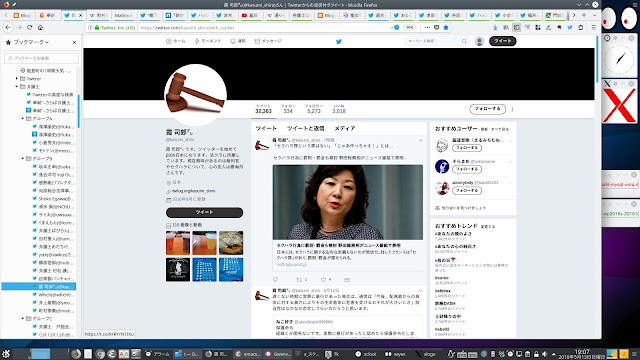Image resolution: width=640 pixels, height=360 pixels.
Task: Click the ツイート button under the bio
Action: pos(204,212)
